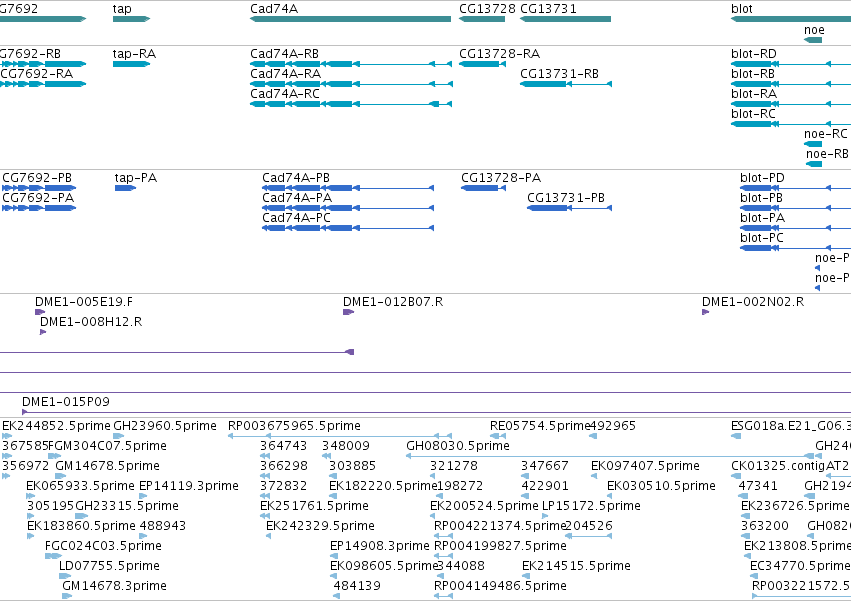
Task: Select EST EK200524.5prime
Action: [484, 505]
